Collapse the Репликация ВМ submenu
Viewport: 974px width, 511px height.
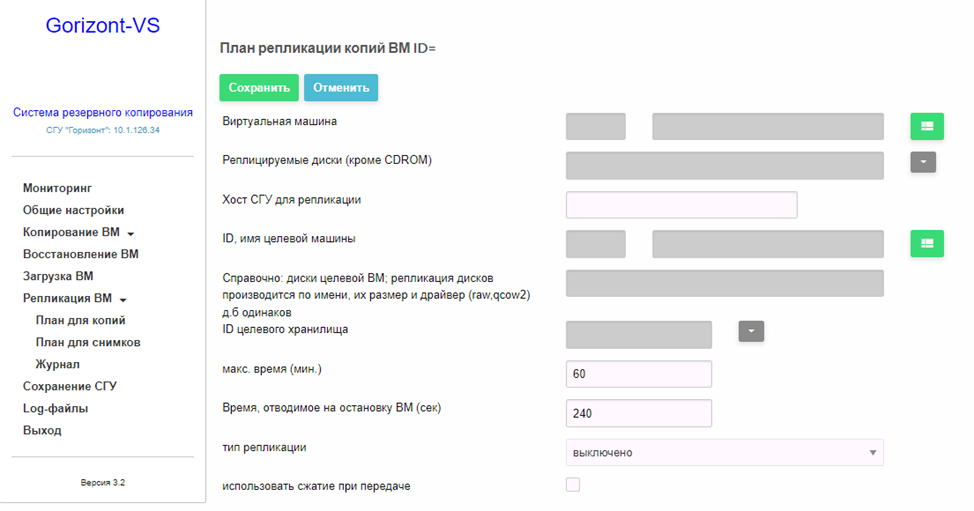[x=75, y=298]
